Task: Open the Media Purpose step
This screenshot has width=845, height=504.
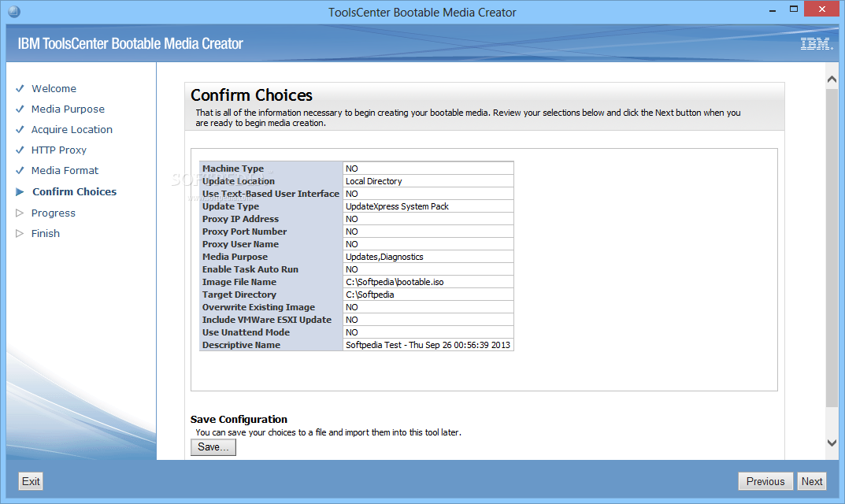Action: [x=68, y=109]
